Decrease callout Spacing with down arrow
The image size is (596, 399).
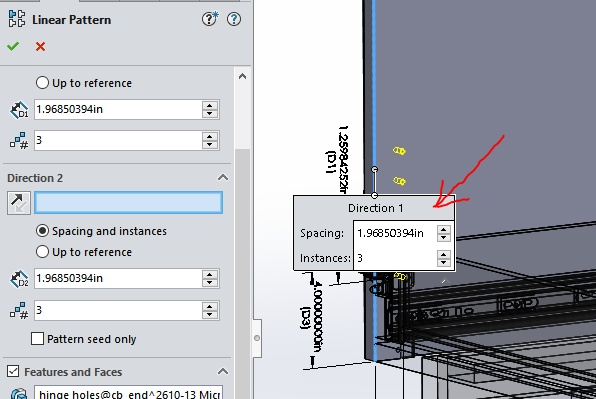444,238
